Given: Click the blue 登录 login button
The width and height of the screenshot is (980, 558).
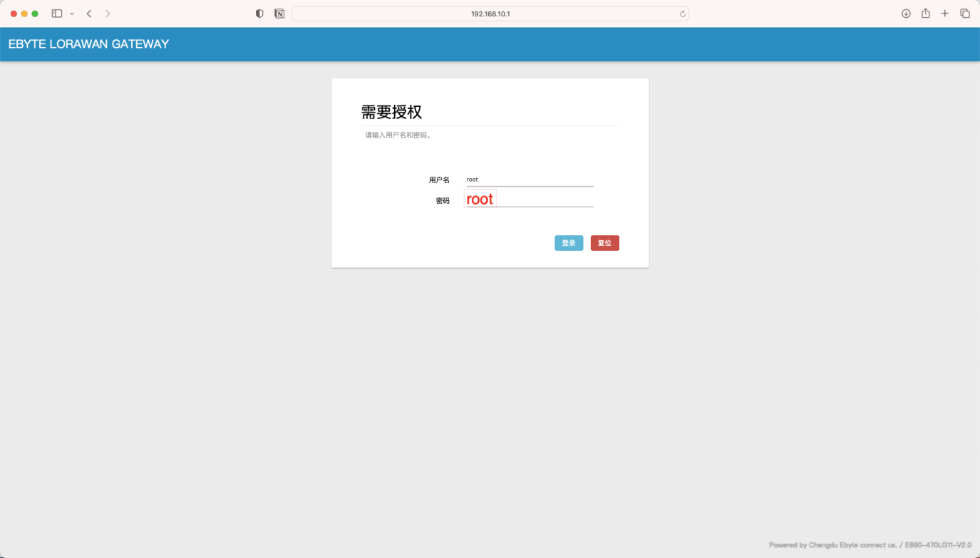Looking at the screenshot, I should (568, 242).
